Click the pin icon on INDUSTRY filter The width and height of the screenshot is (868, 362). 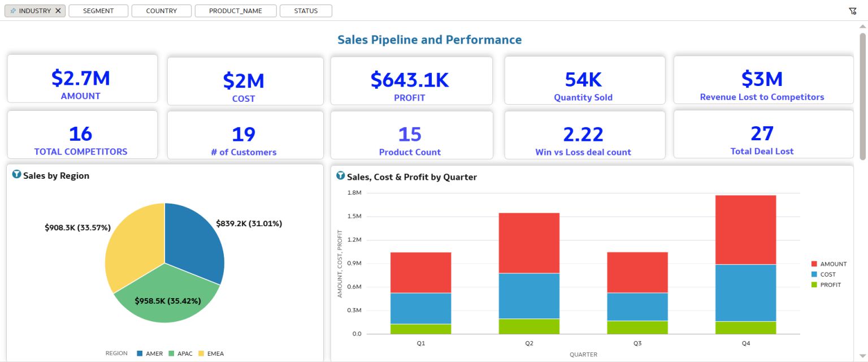[x=13, y=11]
